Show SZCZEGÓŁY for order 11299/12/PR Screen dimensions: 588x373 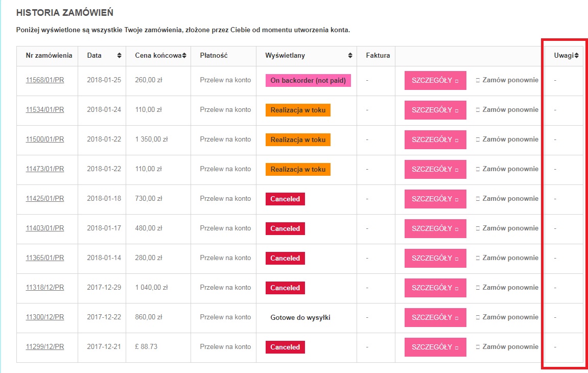click(x=435, y=347)
